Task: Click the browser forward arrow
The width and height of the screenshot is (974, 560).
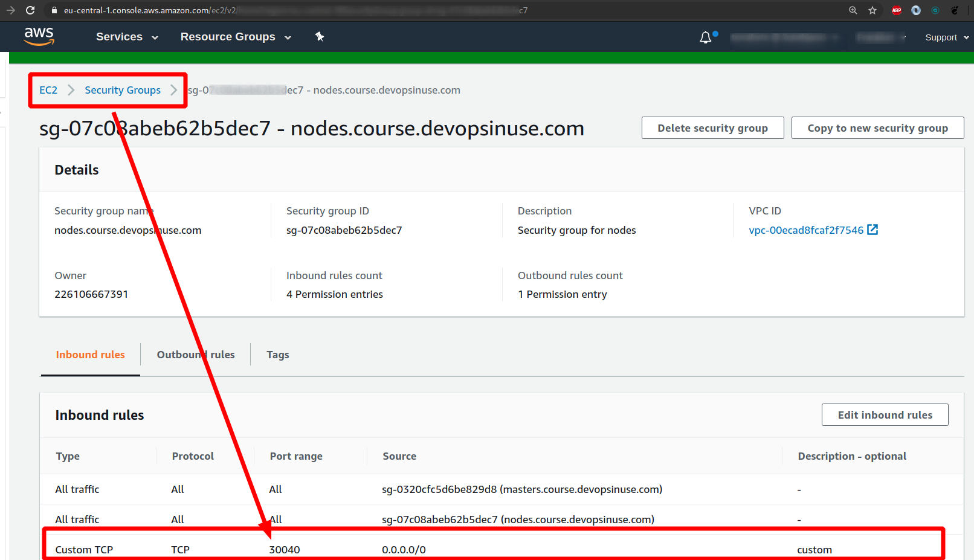Action: tap(10, 10)
